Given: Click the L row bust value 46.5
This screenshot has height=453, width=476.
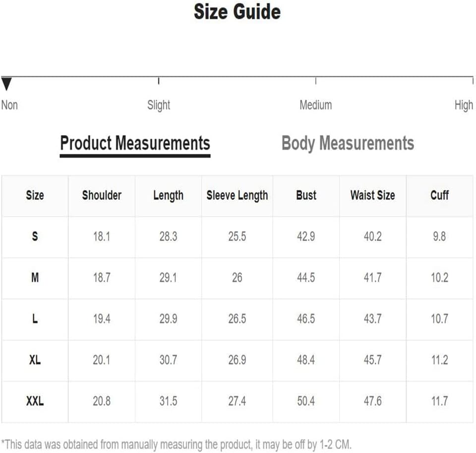Looking at the screenshot, I should point(306,319).
